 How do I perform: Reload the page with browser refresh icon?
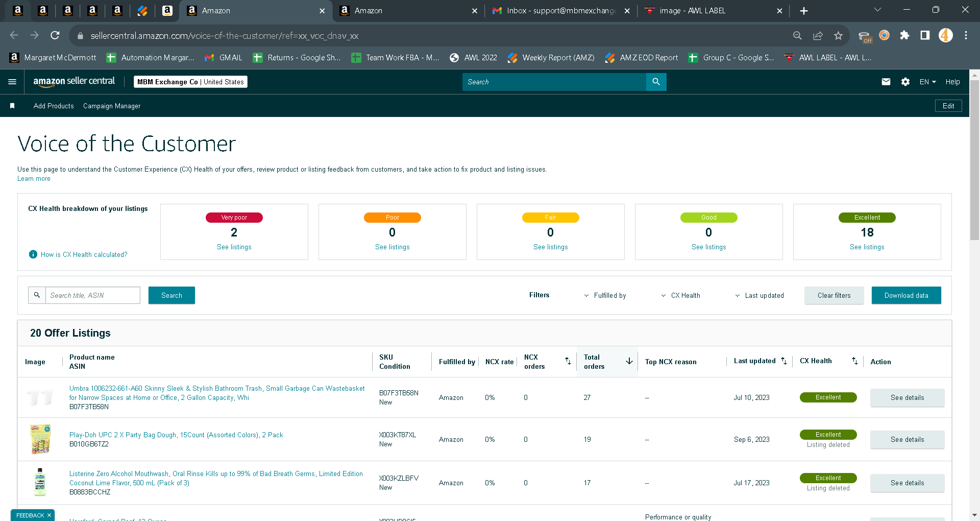[x=55, y=35]
